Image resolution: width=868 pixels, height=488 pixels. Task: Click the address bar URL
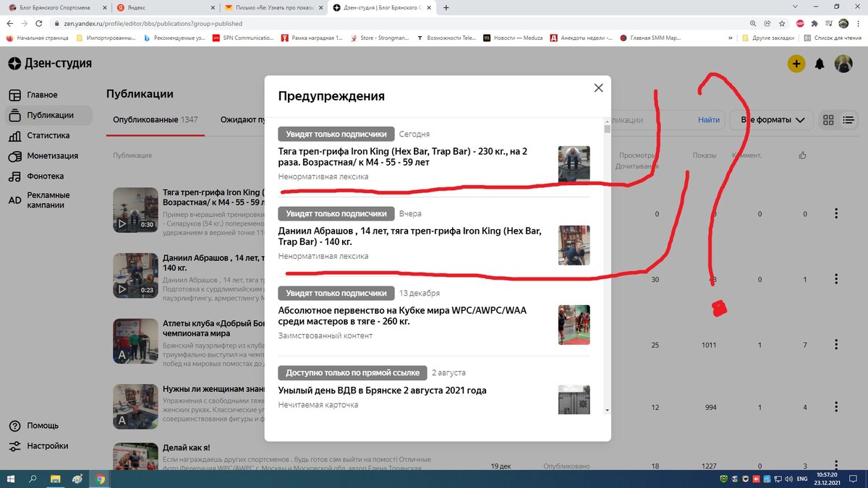point(152,23)
